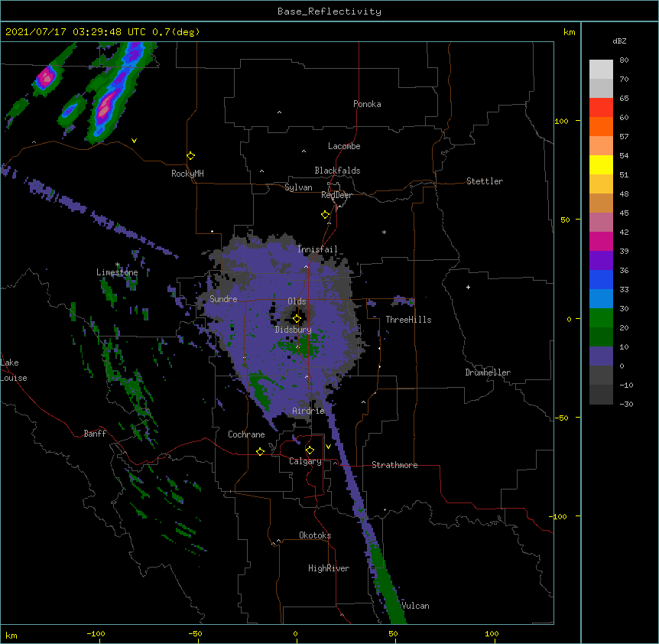The width and height of the screenshot is (659, 644).
Task: Click the HighRiver label
Action: click(x=329, y=568)
